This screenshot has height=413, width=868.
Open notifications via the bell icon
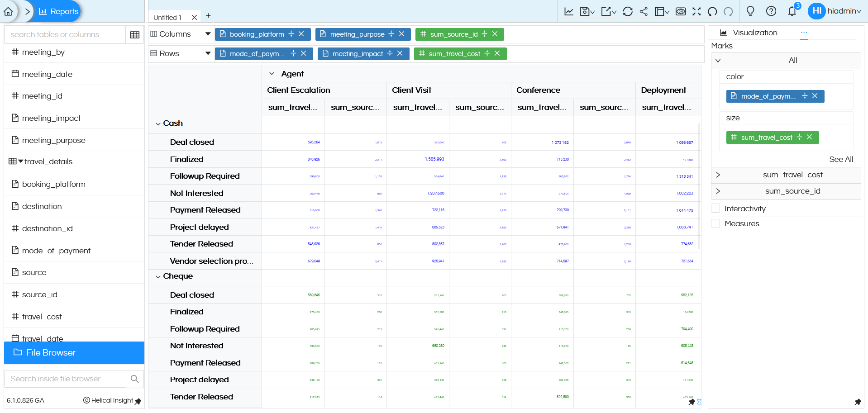click(792, 11)
